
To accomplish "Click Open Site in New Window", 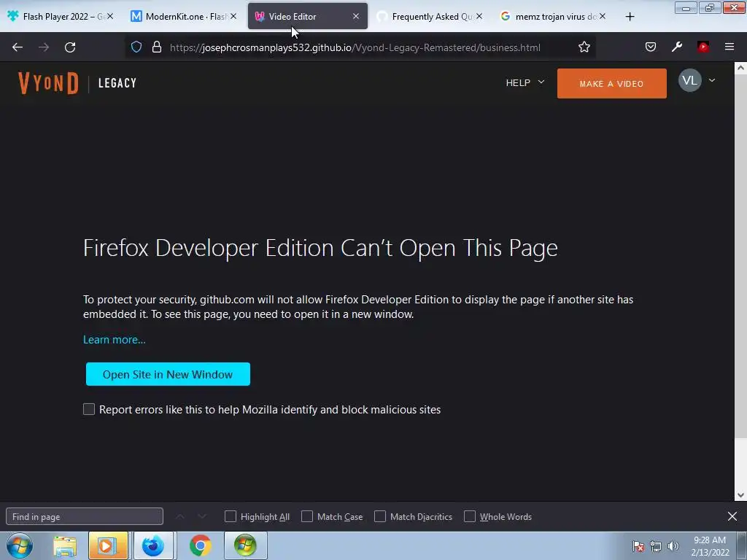I will coord(168,374).
